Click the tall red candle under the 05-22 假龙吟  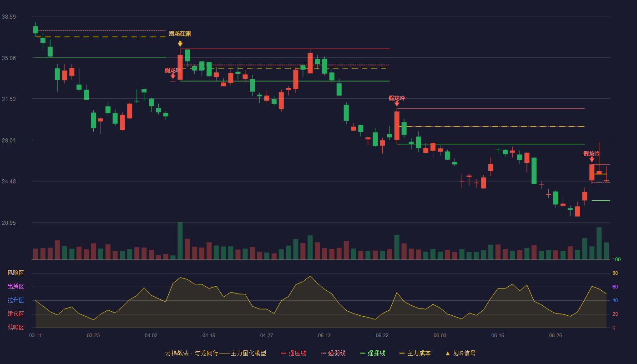(x=397, y=126)
